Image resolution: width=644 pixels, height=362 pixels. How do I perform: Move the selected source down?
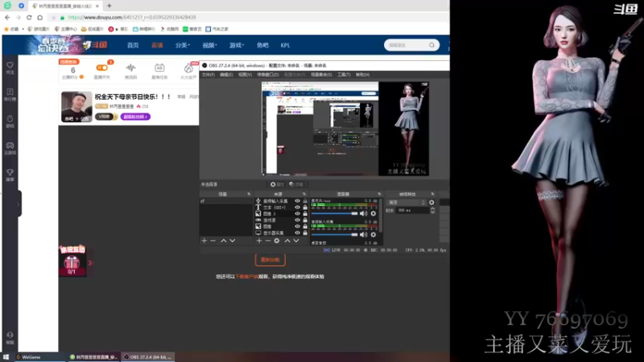pos(296,241)
